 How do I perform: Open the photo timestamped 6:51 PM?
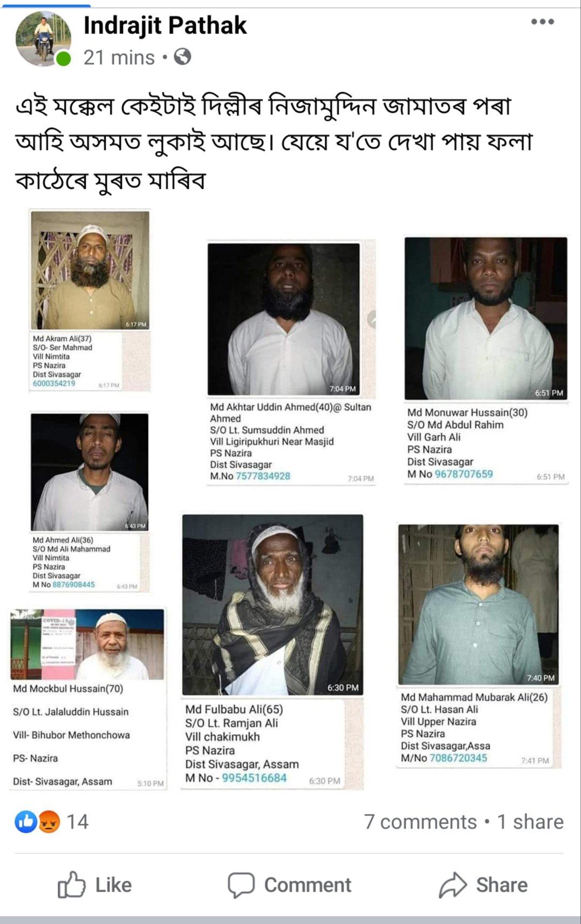(486, 318)
